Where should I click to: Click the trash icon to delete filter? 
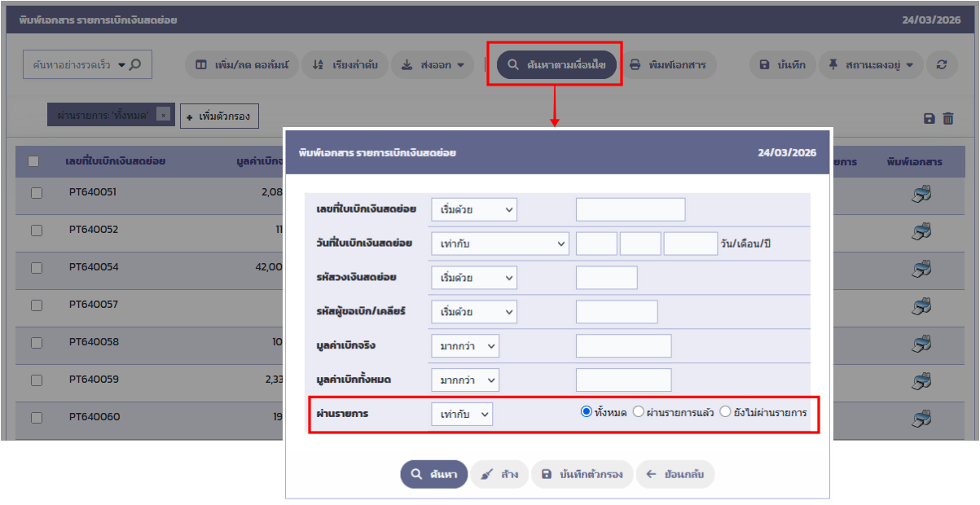click(x=948, y=119)
